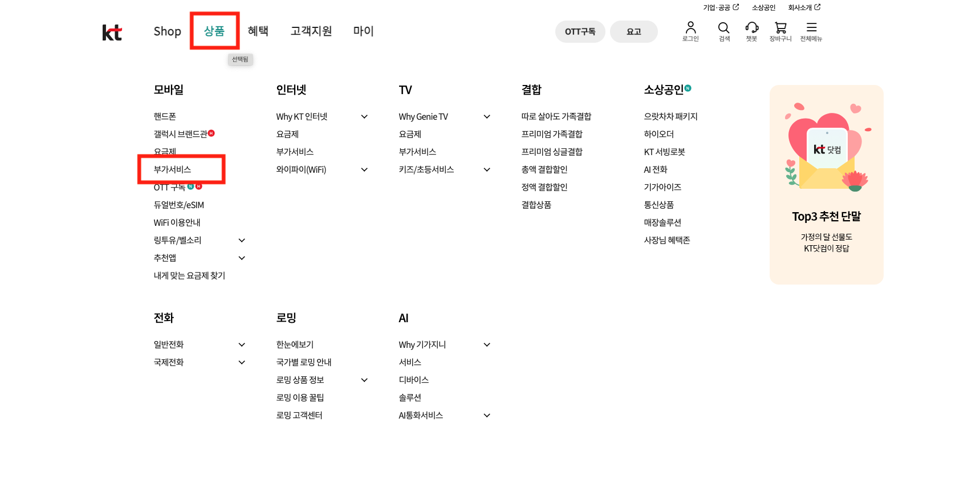The image size is (980, 487).
Task: Open the 로그인 login icon
Action: pyautogui.click(x=690, y=31)
